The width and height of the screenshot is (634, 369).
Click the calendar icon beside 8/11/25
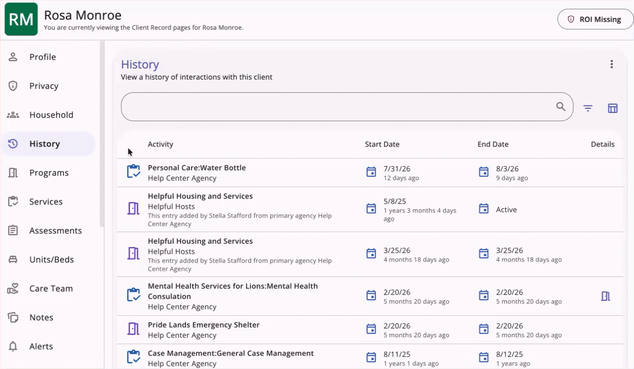[x=371, y=357]
